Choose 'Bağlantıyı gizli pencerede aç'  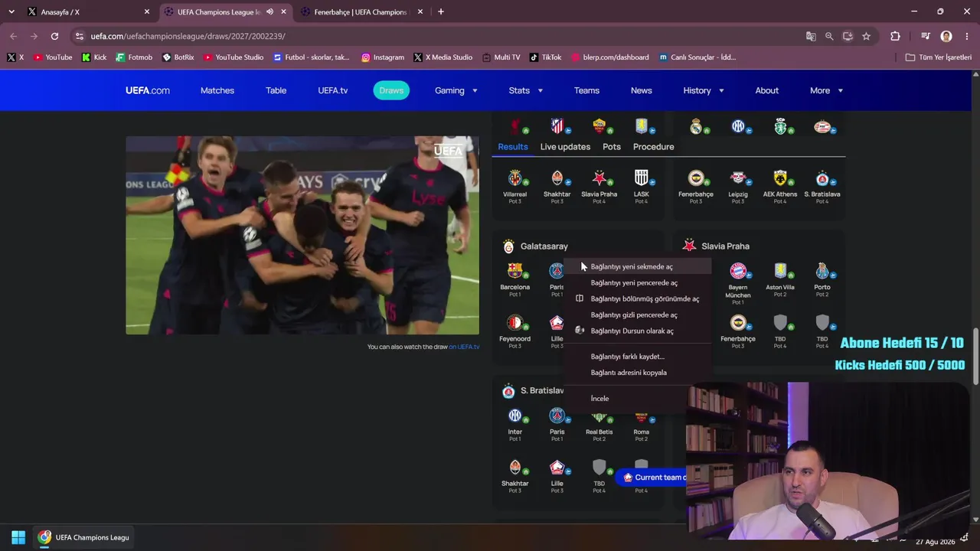pos(638,315)
